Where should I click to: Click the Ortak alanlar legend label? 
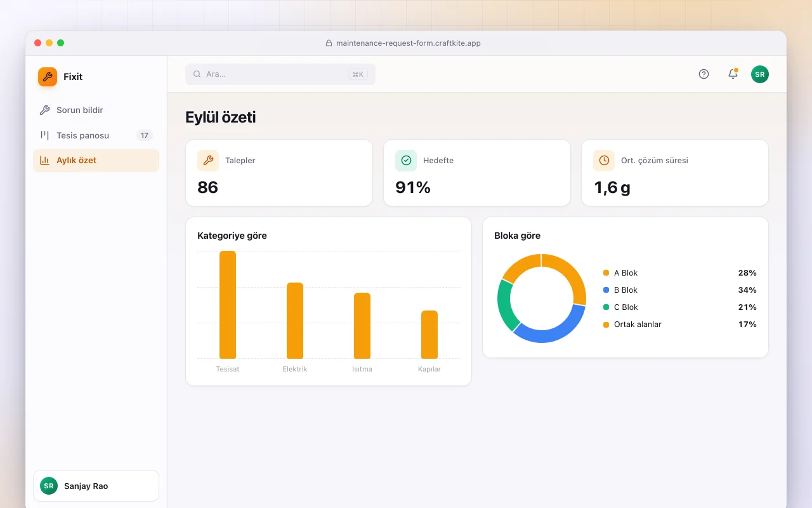pyautogui.click(x=638, y=324)
